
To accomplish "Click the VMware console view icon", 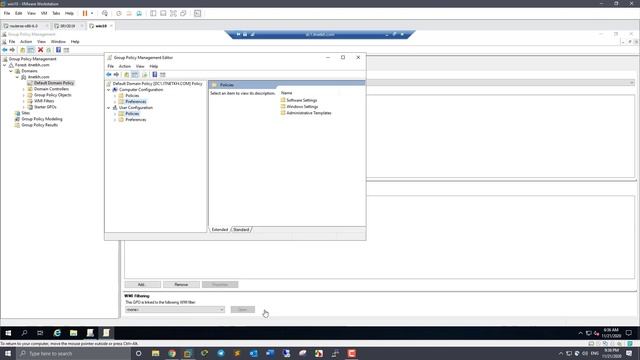I will coord(198,13).
